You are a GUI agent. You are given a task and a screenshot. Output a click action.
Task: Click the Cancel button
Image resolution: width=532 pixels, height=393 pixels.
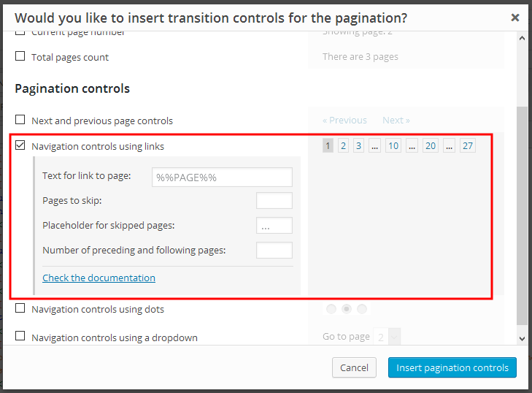tap(354, 367)
